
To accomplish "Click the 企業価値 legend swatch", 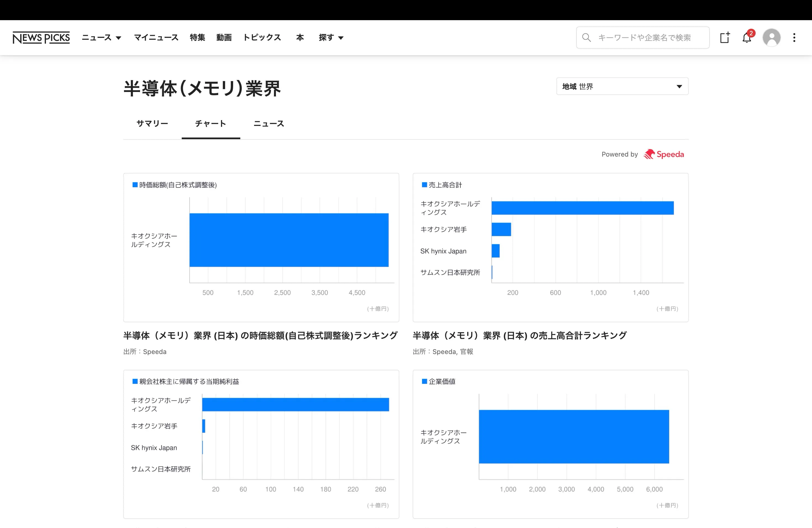I will (425, 381).
